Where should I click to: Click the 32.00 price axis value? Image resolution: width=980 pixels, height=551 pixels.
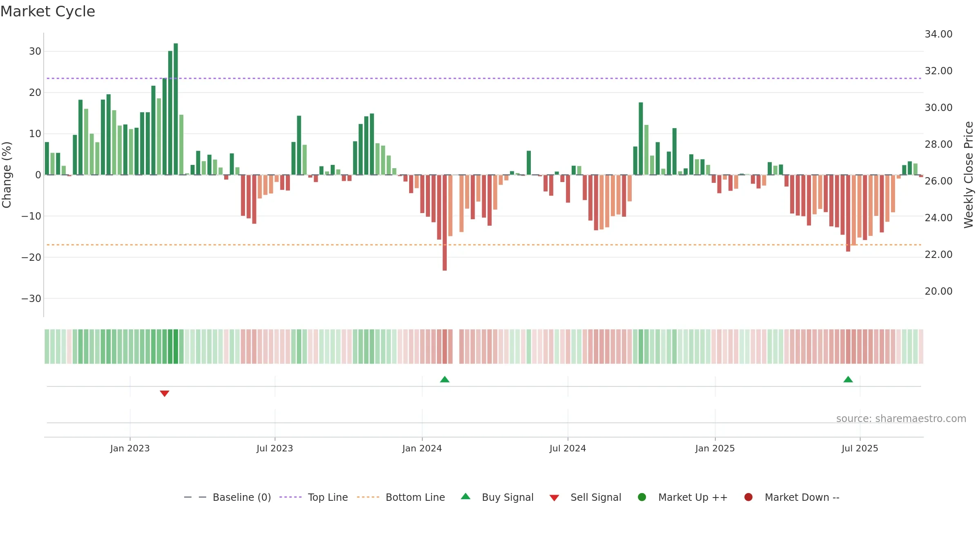coord(939,71)
